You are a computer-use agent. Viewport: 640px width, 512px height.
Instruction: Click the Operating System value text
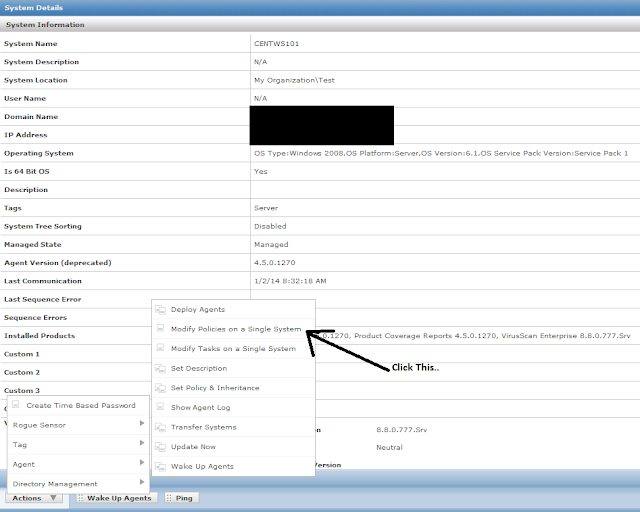(441, 154)
